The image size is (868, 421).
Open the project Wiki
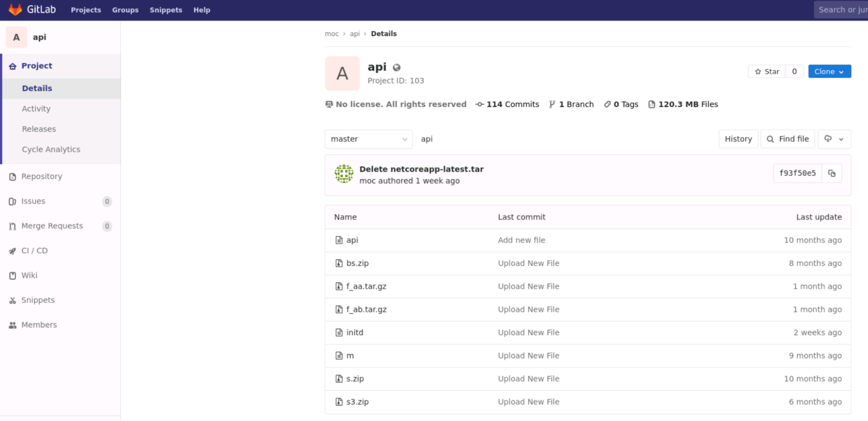coord(12,275)
